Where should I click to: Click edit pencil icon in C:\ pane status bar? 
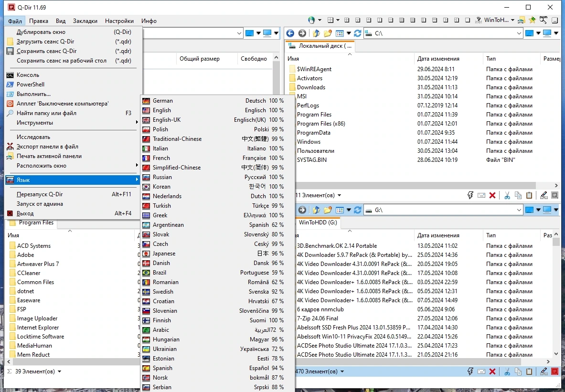point(544,195)
